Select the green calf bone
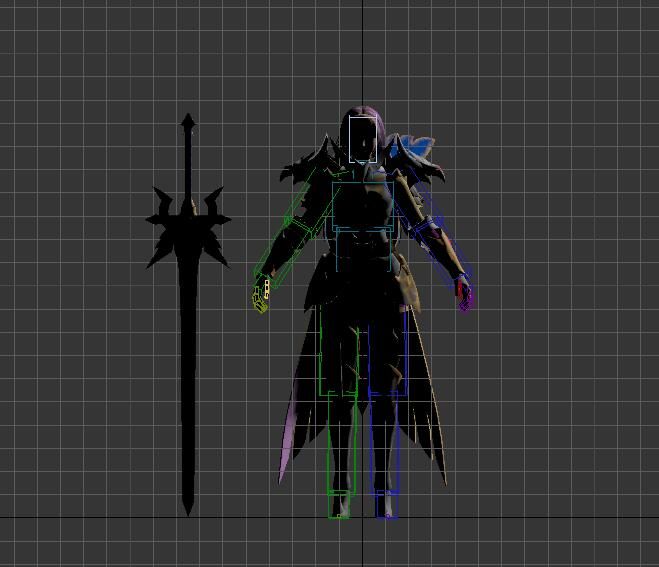The image size is (659, 567). pyautogui.click(x=342, y=441)
